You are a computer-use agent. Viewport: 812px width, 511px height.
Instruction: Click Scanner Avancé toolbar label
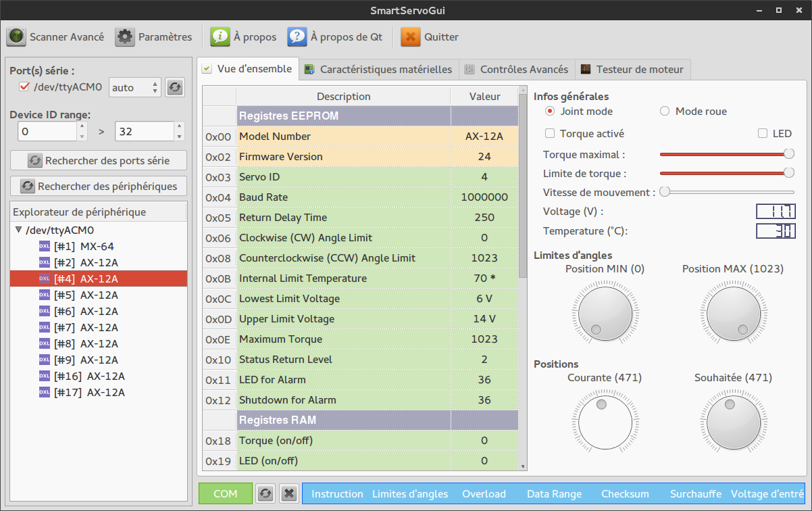(x=67, y=37)
